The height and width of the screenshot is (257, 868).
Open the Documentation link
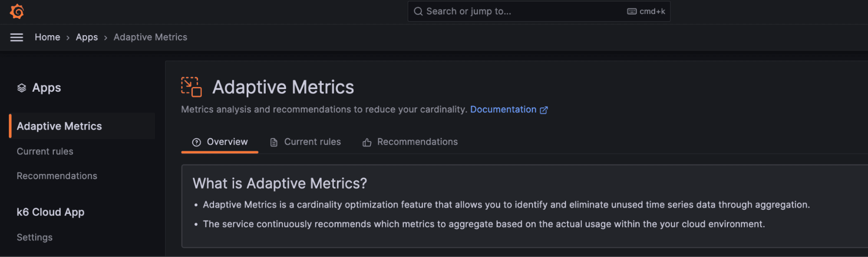pos(503,109)
